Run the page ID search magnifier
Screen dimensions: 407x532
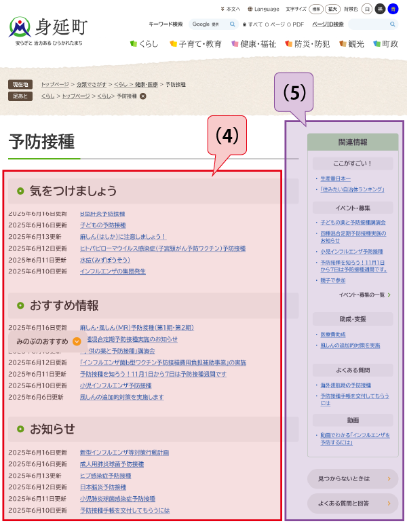point(392,24)
